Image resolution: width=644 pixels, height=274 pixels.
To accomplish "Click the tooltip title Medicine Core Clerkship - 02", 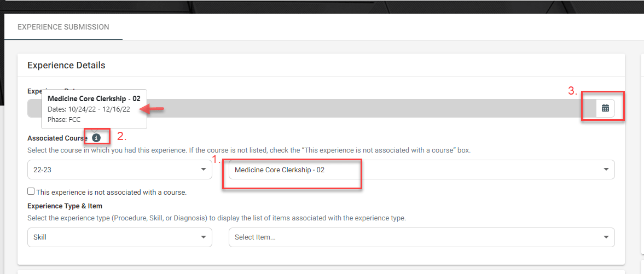I will point(94,98).
